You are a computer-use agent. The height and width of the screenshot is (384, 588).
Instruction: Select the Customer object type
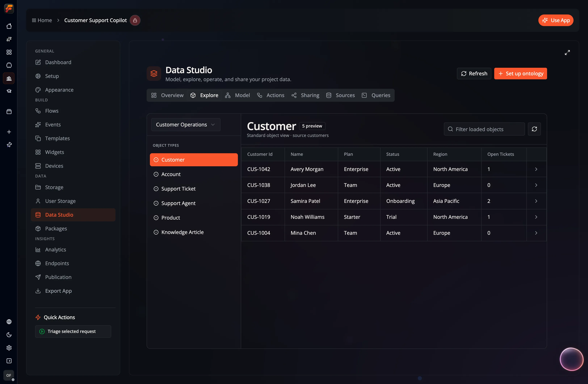click(194, 160)
